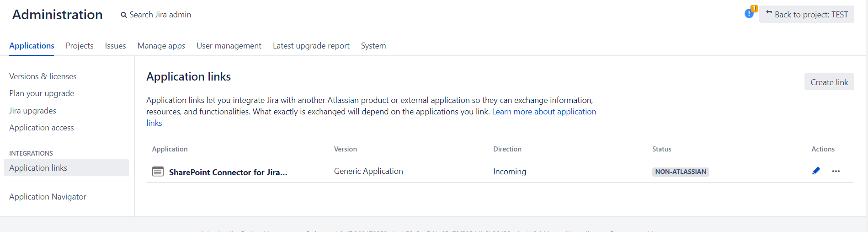Go back to project TEST

[806, 15]
